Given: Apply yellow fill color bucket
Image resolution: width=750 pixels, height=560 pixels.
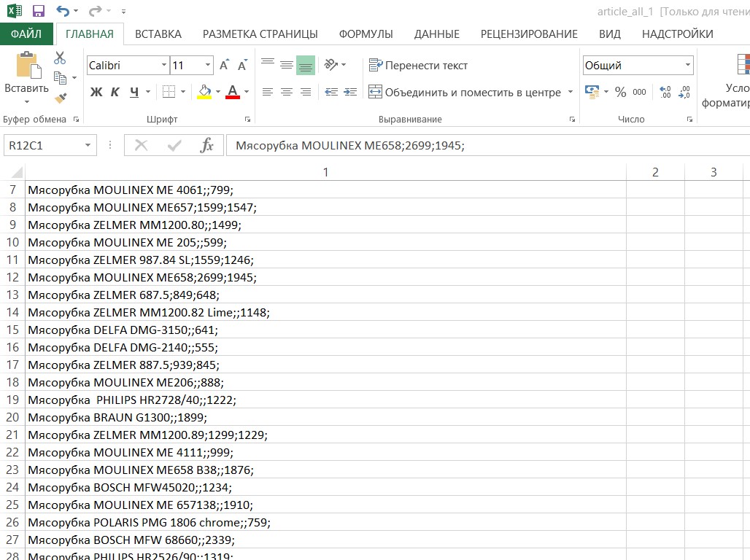Looking at the screenshot, I should 204,92.
